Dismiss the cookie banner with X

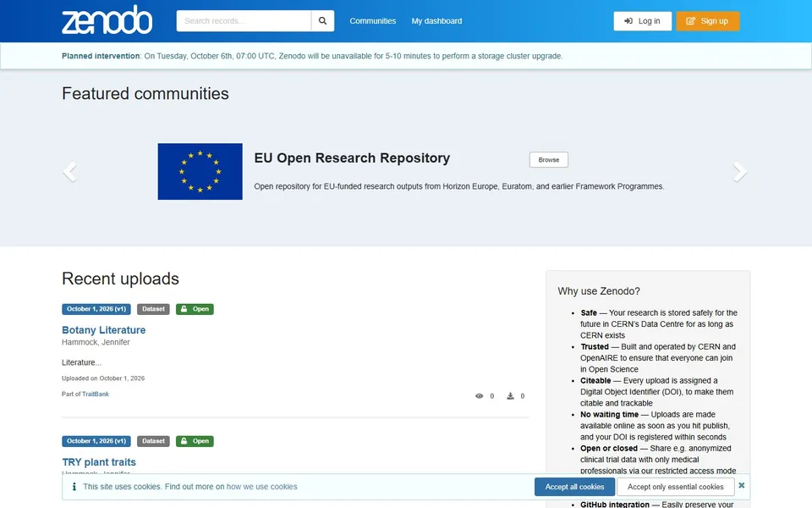pos(742,486)
